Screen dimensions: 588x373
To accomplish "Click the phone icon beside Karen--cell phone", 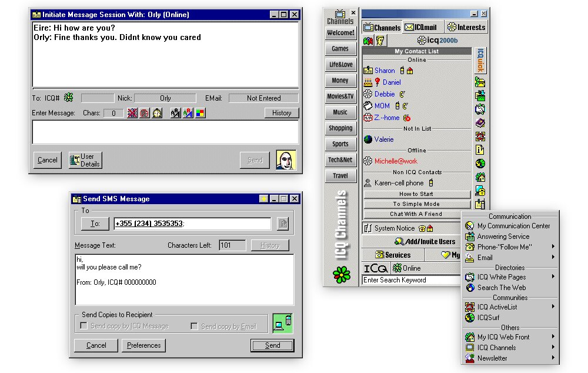I will pos(431,183).
